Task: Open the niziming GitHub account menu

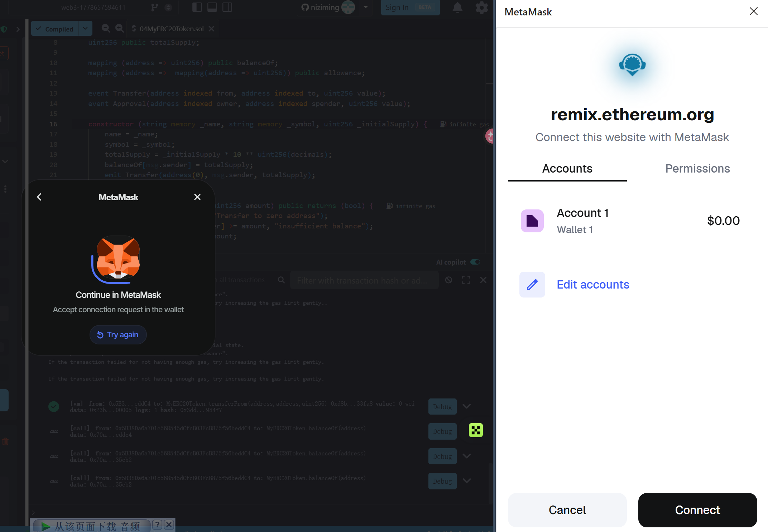Action: (366, 7)
